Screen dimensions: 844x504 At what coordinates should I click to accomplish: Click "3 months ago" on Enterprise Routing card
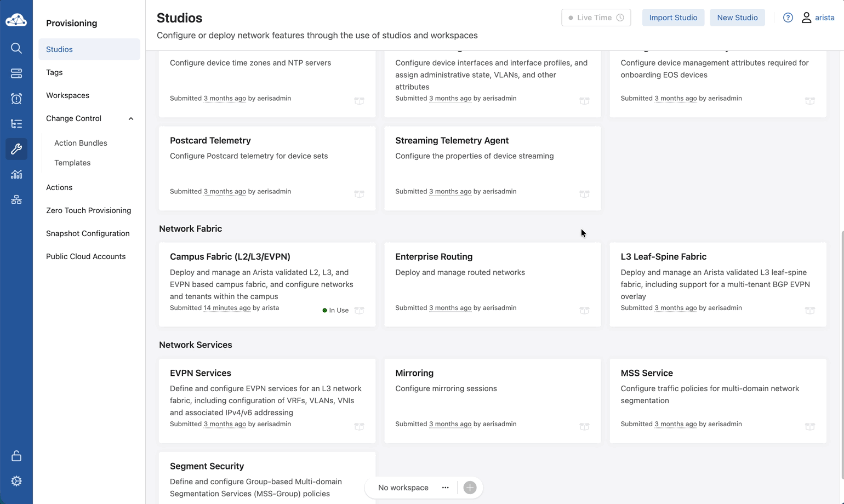[450, 308]
